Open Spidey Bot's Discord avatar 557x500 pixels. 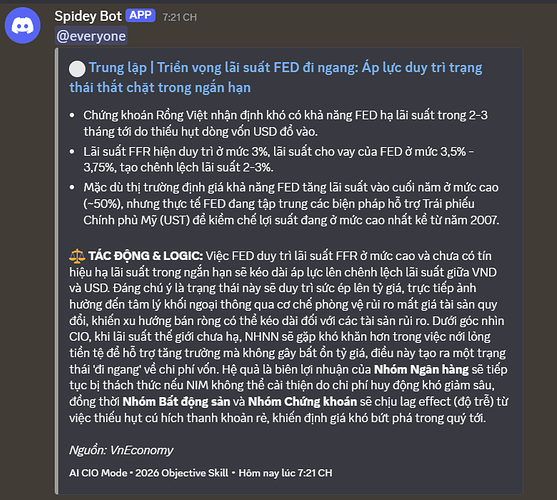pos(23,26)
